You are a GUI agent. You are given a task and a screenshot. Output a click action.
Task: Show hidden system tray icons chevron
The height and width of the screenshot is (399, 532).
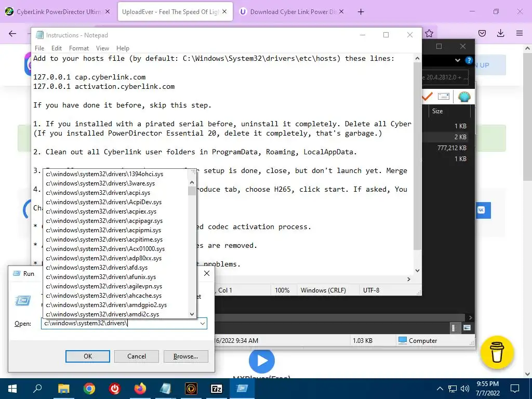[440, 389]
